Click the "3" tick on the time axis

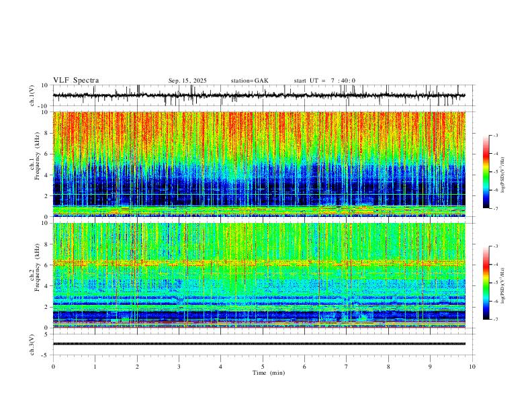point(179,367)
